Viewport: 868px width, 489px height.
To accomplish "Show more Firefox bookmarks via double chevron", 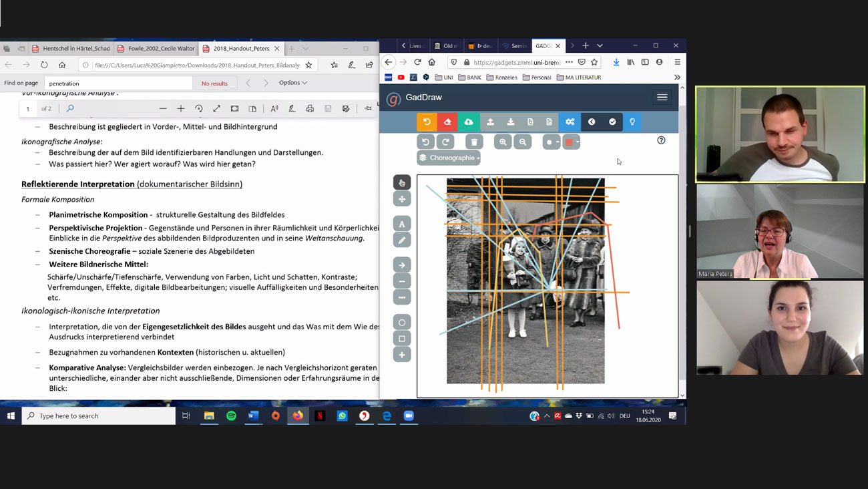I will coord(677,77).
